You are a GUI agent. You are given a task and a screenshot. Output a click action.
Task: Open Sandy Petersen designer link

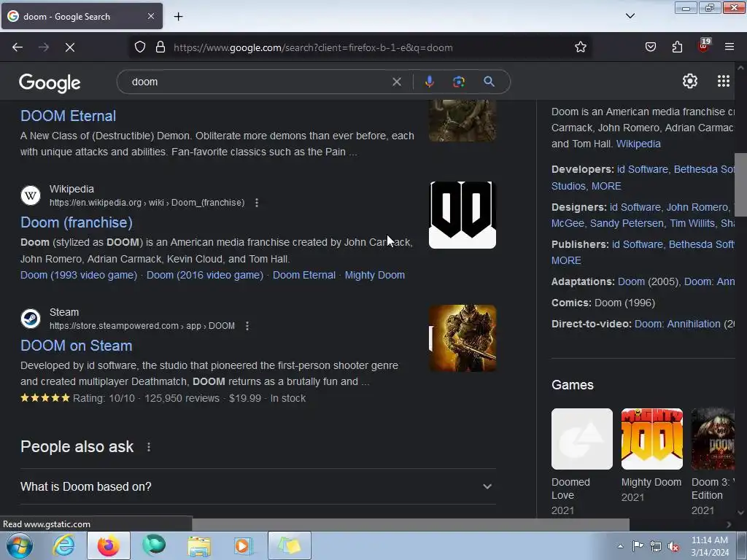tap(627, 223)
